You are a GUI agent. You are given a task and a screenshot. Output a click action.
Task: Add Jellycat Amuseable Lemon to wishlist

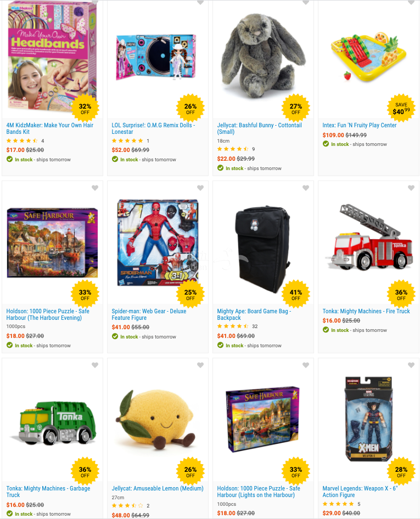click(x=200, y=365)
